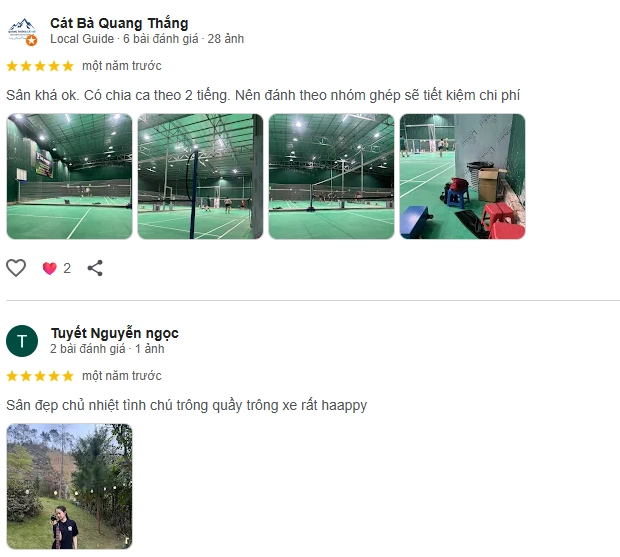The height and width of the screenshot is (557, 620).
Task: Click the pink heart reaction with count 2
Action: pyautogui.click(x=57, y=268)
